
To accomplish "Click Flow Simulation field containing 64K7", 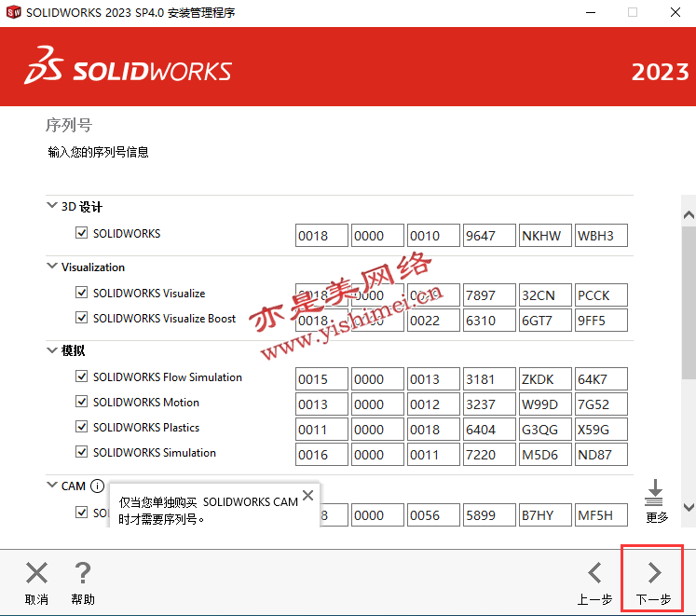I will coord(601,379).
